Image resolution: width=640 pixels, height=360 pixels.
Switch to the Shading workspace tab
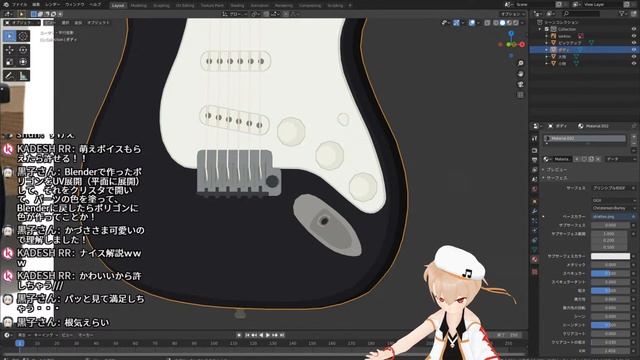[x=237, y=6]
